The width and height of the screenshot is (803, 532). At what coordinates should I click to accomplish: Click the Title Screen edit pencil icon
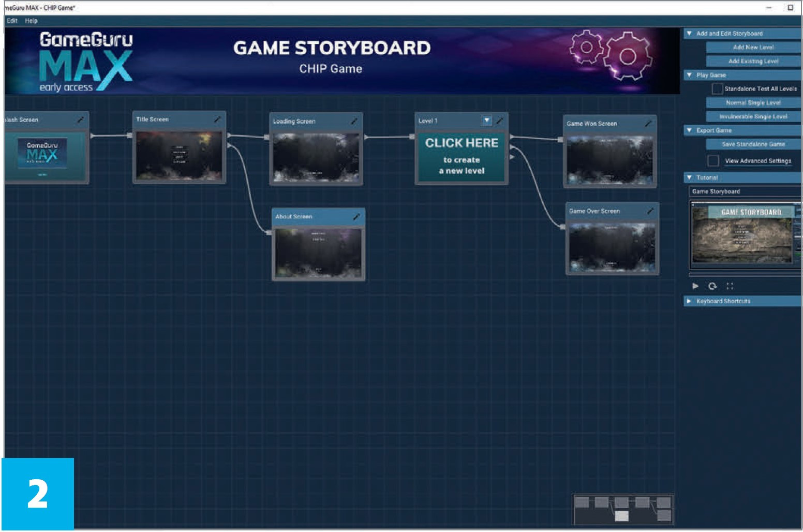coord(217,119)
